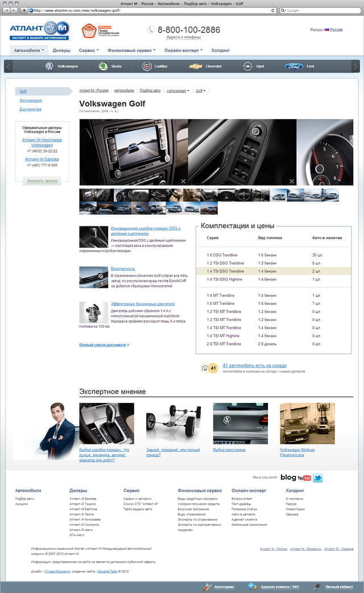This screenshot has height=593, width=364.
Task: Click the speedometer gauge photo
Action: 325,152
